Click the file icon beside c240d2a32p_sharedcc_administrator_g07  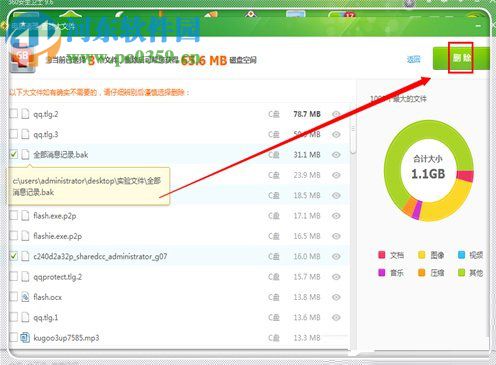pos(25,256)
